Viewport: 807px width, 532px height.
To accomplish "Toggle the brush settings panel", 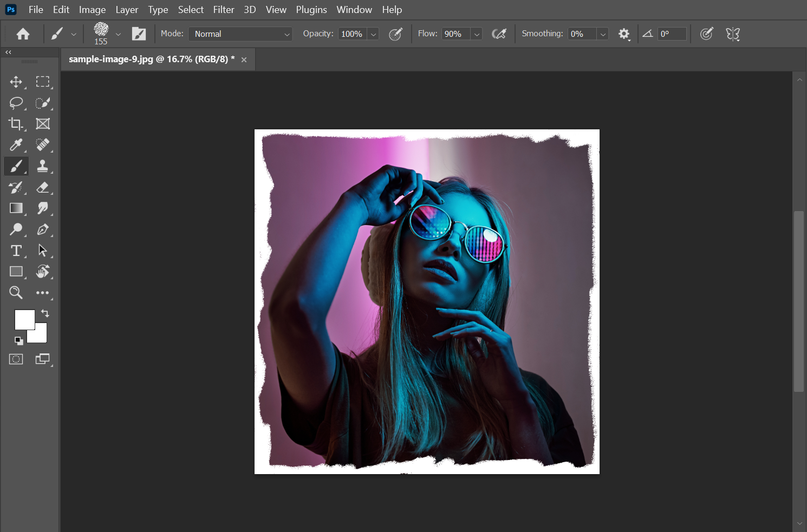I will click(139, 34).
